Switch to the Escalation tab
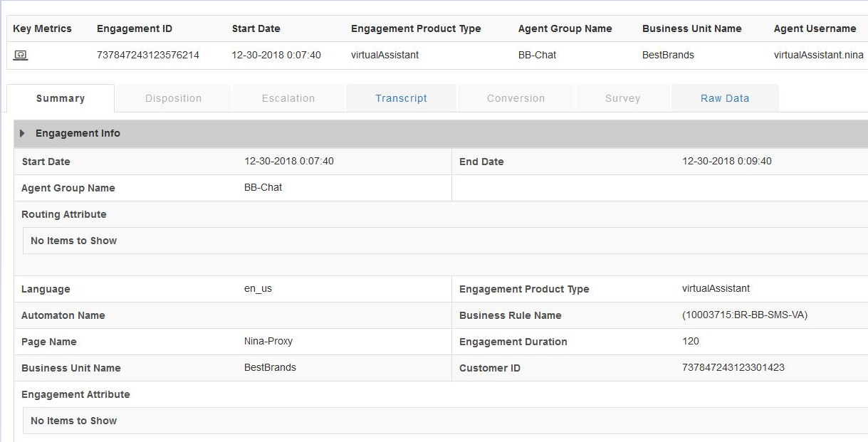The width and height of the screenshot is (868, 442). (x=288, y=98)
